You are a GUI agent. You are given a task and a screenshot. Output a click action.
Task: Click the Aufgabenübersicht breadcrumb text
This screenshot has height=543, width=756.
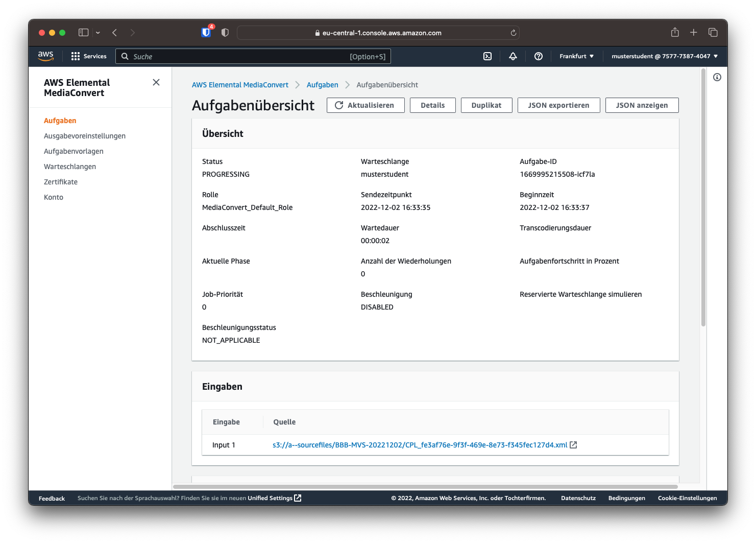pyautogui.click(x=387, y=85)
